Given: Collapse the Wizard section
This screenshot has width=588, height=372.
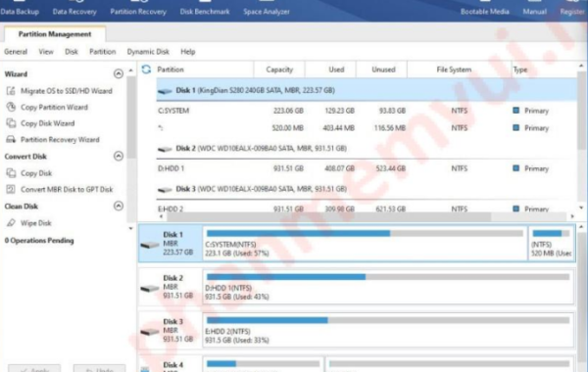Looking at the screenshot, I should pos(119,73).
